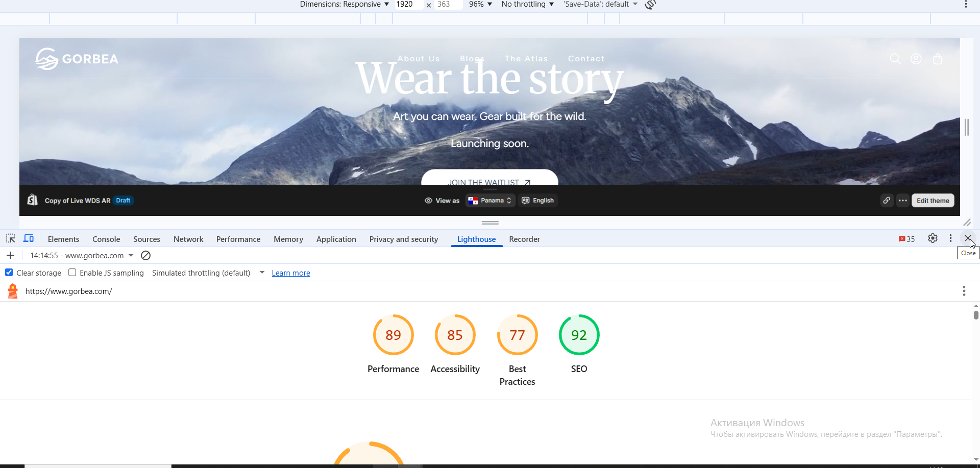Image resolution: width=980 pixels, height=468 pixels.
Task: Open DevTools settings gear
Action: pos(933,238)
